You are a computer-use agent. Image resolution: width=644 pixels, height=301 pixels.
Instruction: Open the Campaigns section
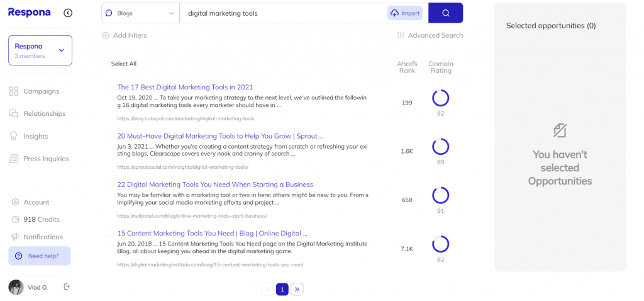point(41,91)
